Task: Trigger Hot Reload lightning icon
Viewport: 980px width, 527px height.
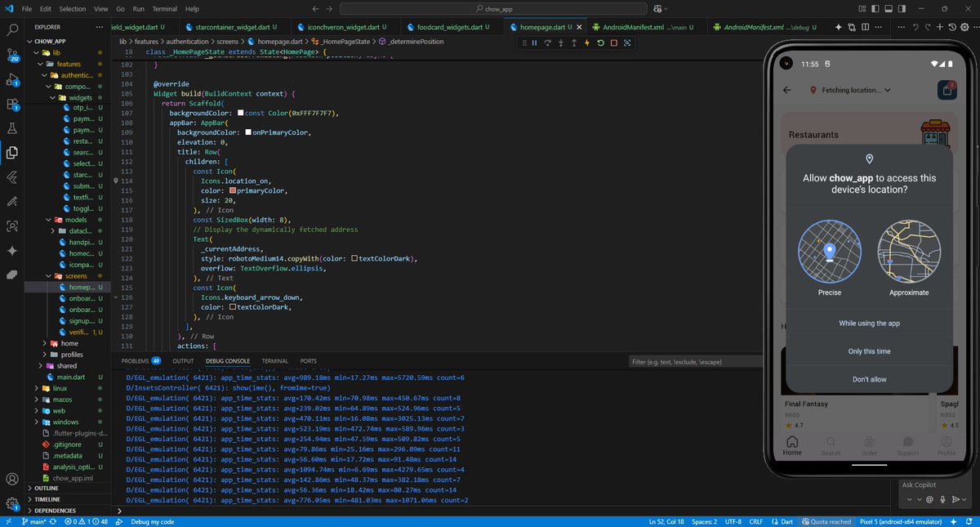Action: 587,42
